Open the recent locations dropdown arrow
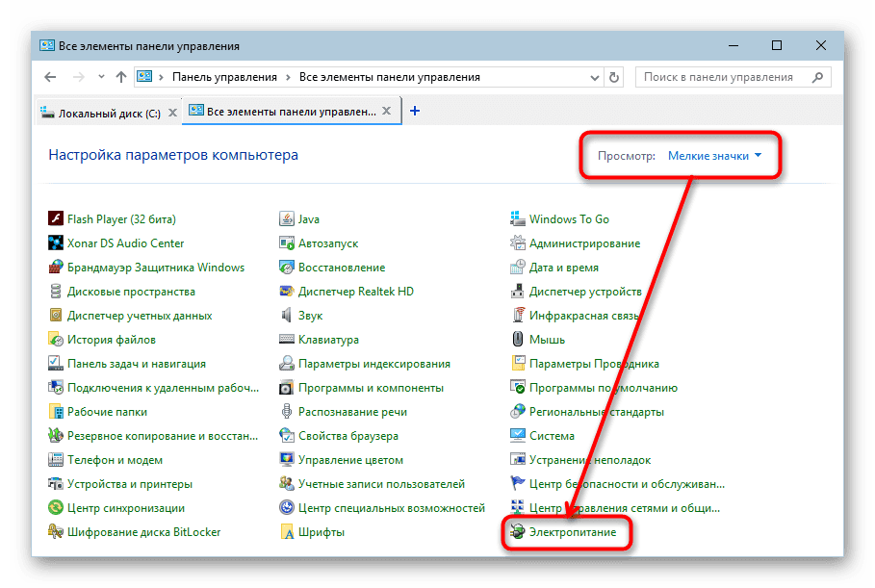Screen dimensions: 875x588 tap(101, 77)
